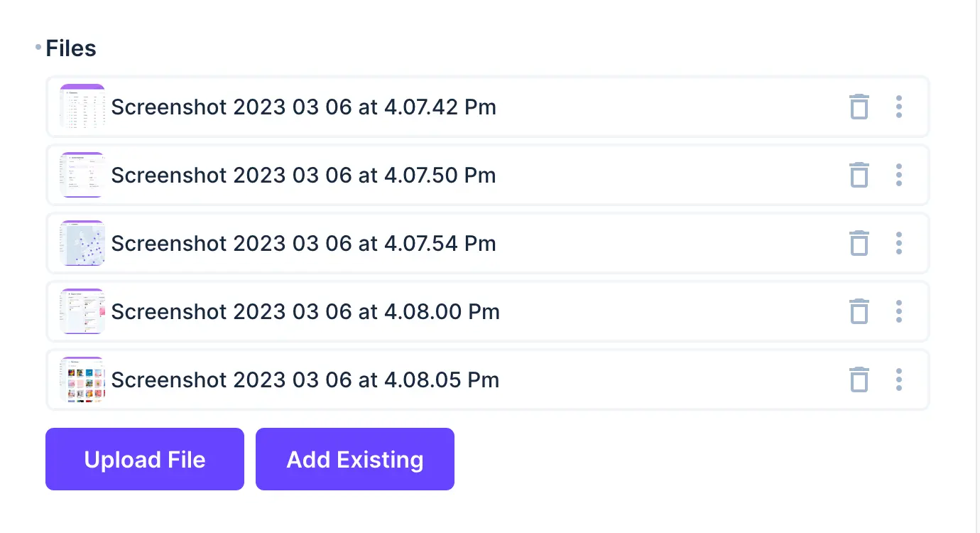Select the 4.07.54 Pm screenshot filename

tap(303, 243)
